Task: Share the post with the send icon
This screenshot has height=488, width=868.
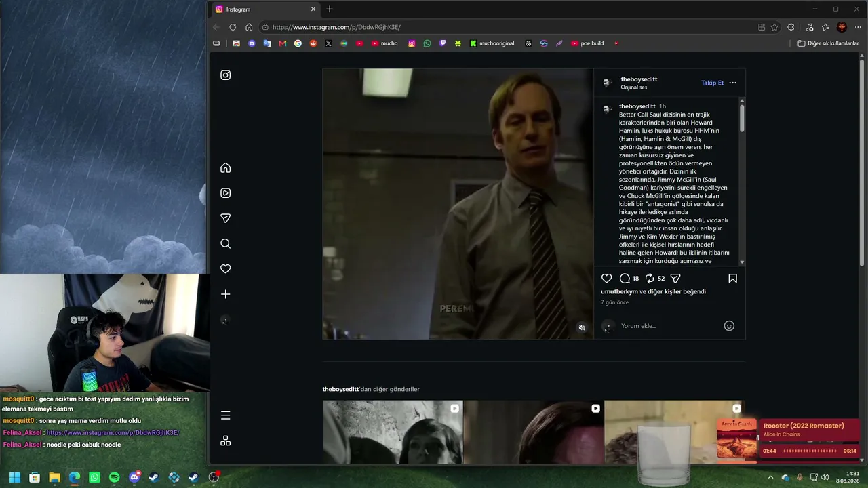Action: pos(675,279)
